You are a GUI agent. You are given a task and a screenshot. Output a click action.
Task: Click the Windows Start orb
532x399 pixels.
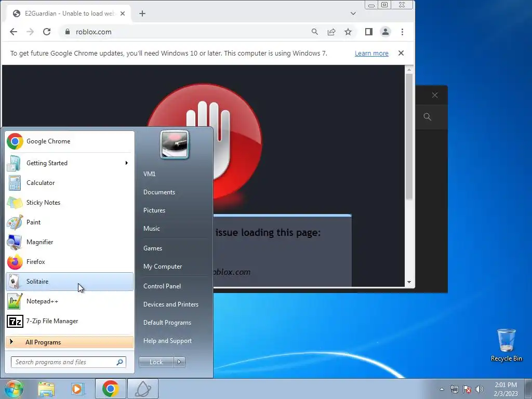click(x=14, y=389)
